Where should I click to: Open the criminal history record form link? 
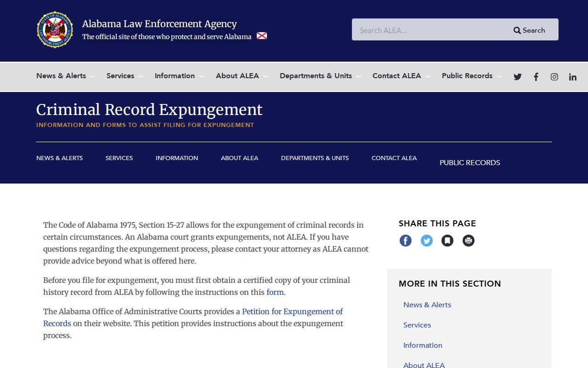pos(275,292)
